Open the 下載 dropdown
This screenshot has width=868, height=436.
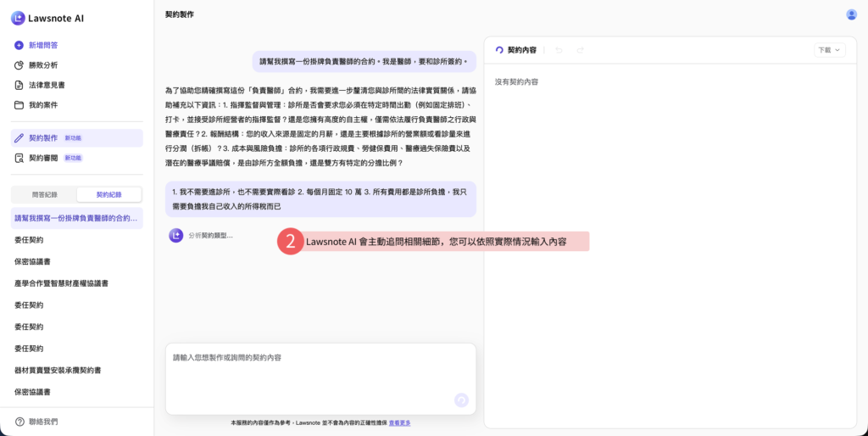pos(829,50)
